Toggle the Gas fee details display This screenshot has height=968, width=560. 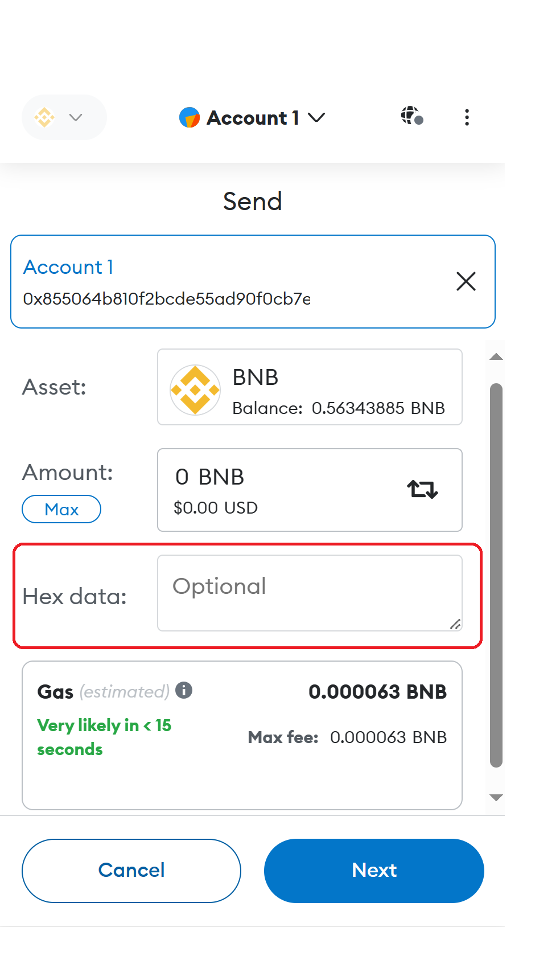[377, 691]
